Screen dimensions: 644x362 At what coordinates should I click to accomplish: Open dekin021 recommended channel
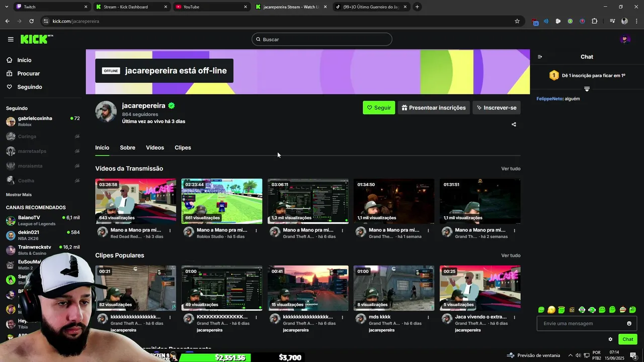[x=42, y=235]
